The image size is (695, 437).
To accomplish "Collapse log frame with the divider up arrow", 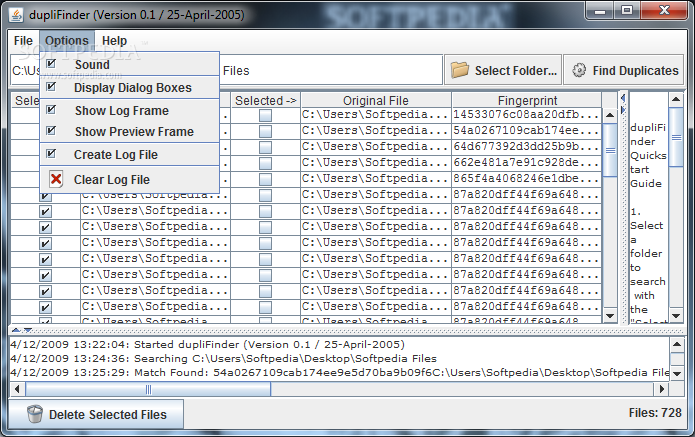I will coord(16,330).
